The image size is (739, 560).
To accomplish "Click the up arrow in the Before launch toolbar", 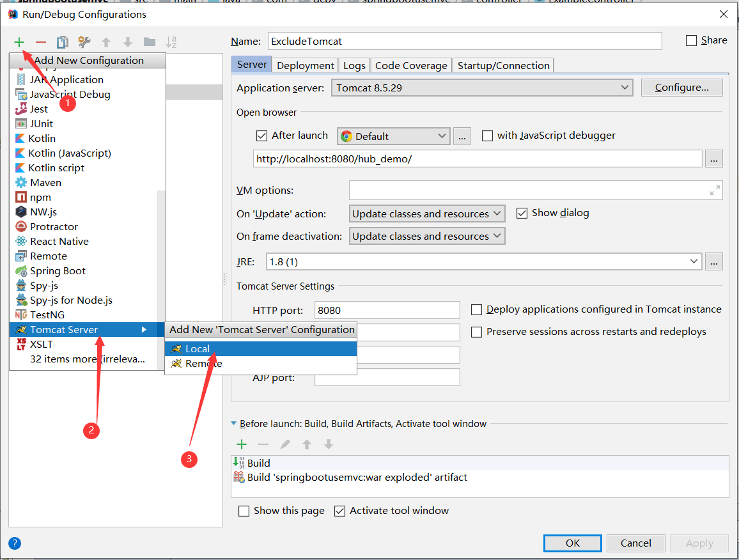I will [307, 444].
